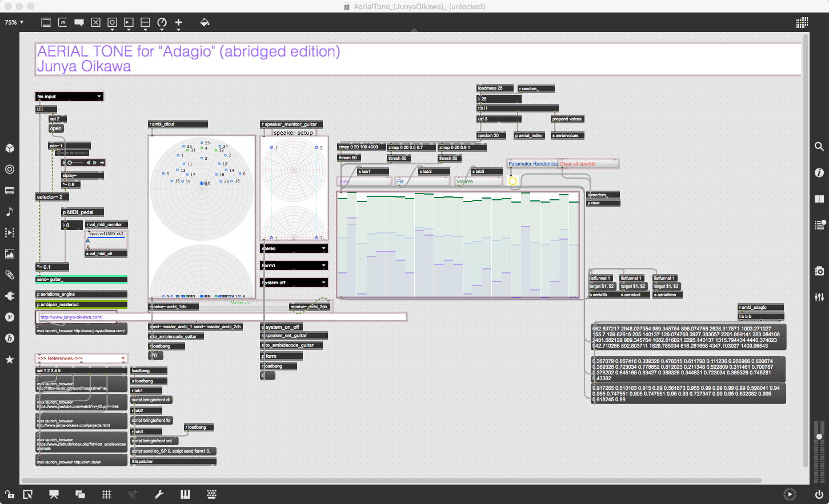Screen dimensions: 829x504
Task: Insert a new object box from toolbar
Action: pos(46,22)
